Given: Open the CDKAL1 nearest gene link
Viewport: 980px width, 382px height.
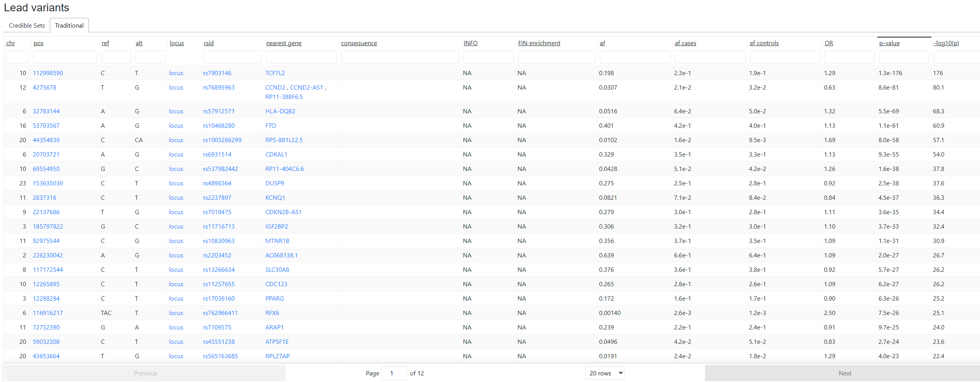Looking at the screenshot, I should point(276,155).
